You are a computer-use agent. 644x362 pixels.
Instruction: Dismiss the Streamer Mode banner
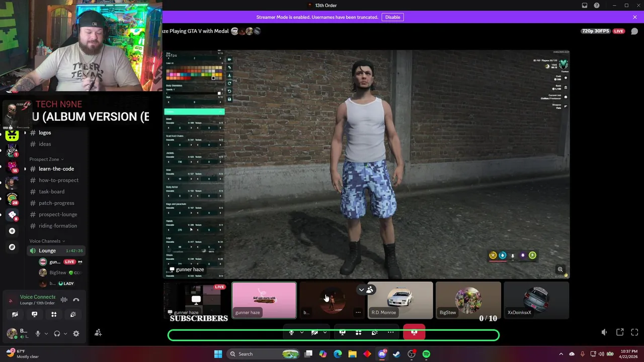635,17
